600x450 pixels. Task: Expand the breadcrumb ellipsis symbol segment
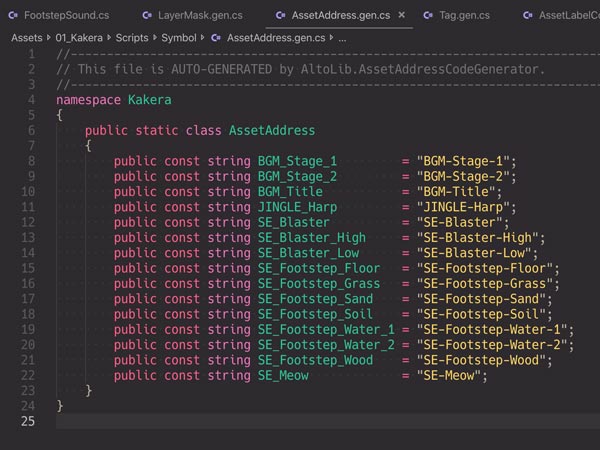pyautogui.click(x=341, y=37)
